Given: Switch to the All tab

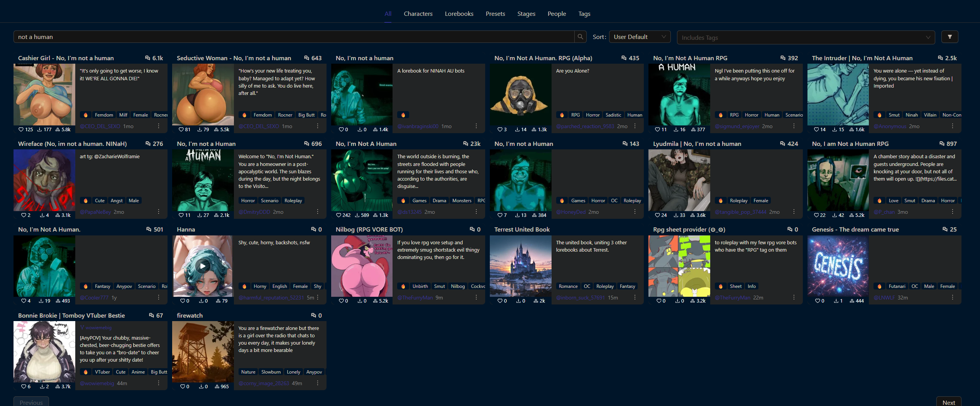Looking at the screenshot, I should coord(388,14).
